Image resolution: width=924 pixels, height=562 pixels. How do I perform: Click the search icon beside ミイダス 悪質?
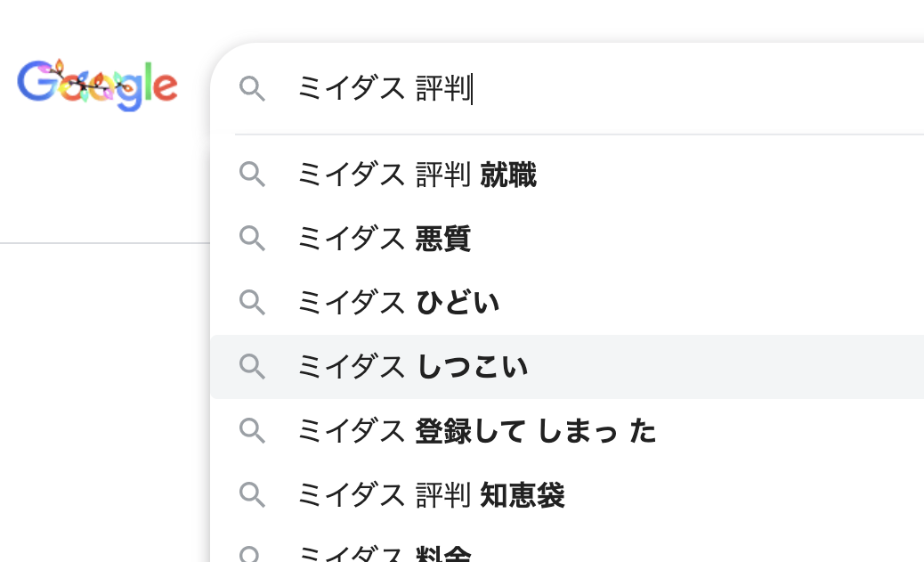253,239
